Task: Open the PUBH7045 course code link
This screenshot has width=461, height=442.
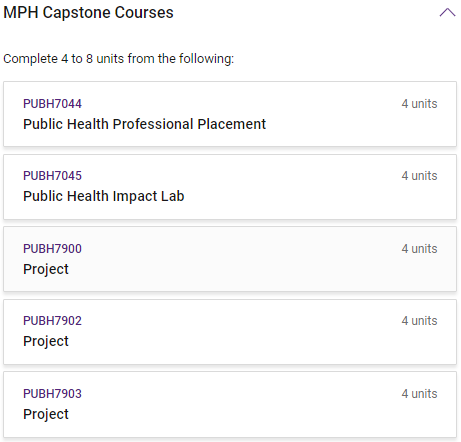Action: 52,176
